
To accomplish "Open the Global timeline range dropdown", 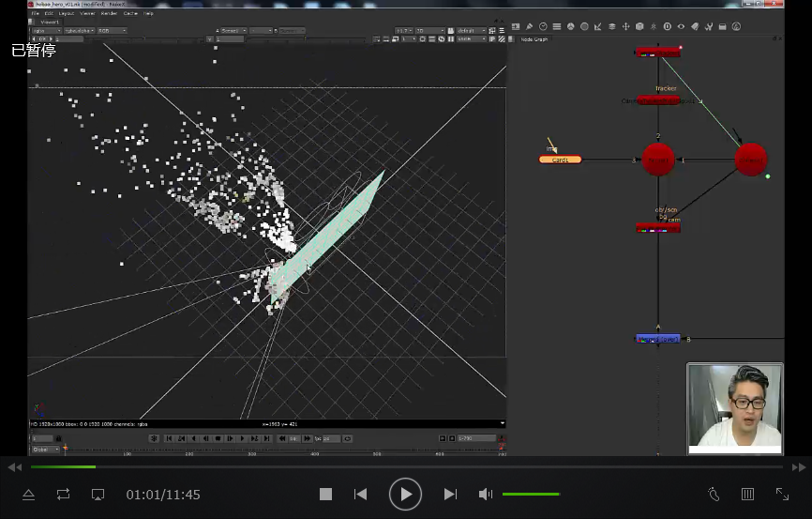I will [45, 450].
